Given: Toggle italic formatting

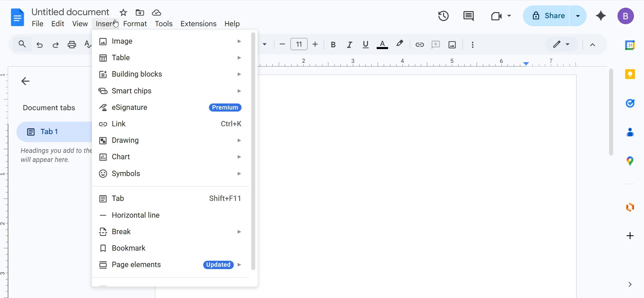Looking at the screenshot, I should [350, 45].
